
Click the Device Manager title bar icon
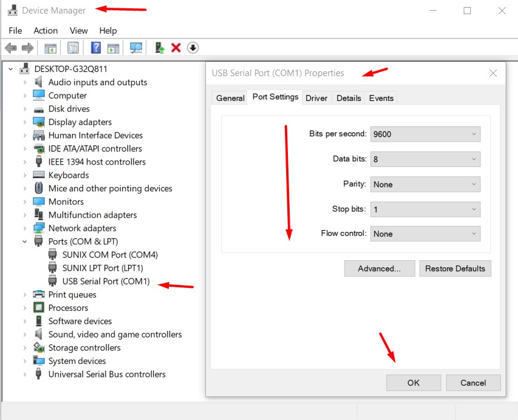[x=12, y=10]
